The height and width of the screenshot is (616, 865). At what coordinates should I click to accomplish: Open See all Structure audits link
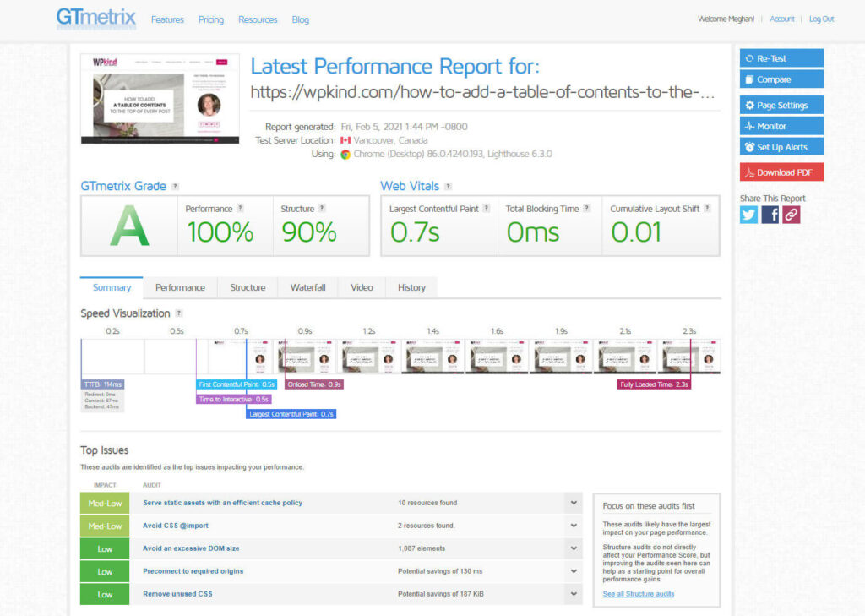(x=639, y=595)
